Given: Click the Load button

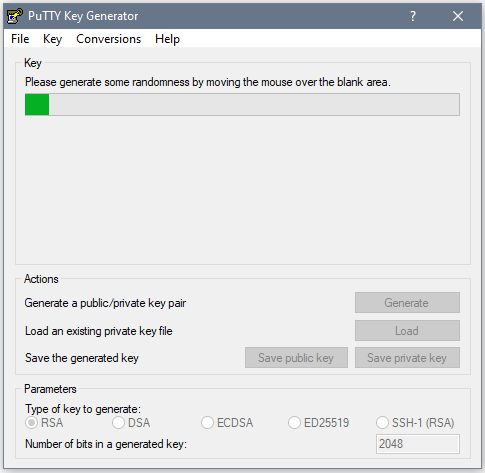Looking at the screenshot, I should click(407, 331).
